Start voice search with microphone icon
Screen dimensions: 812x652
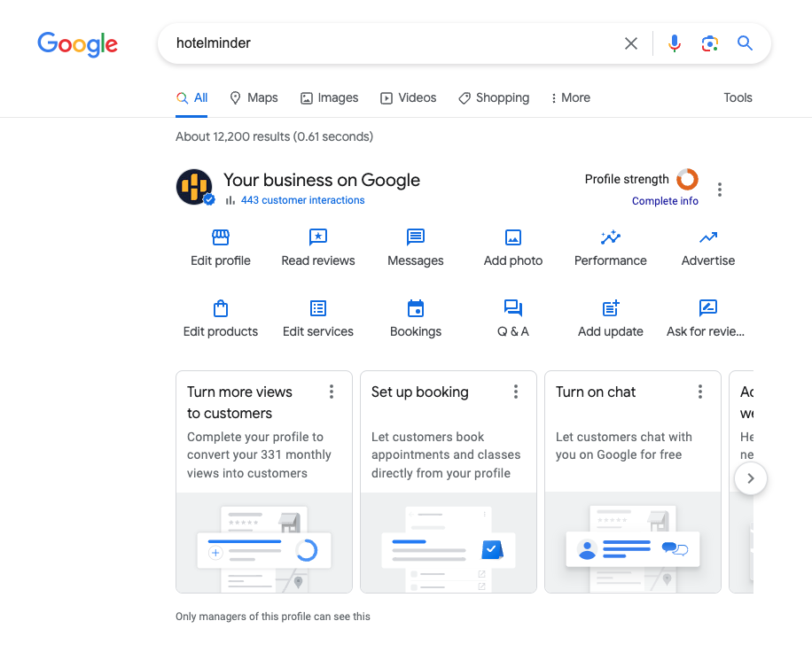click(x=675, y=43)
